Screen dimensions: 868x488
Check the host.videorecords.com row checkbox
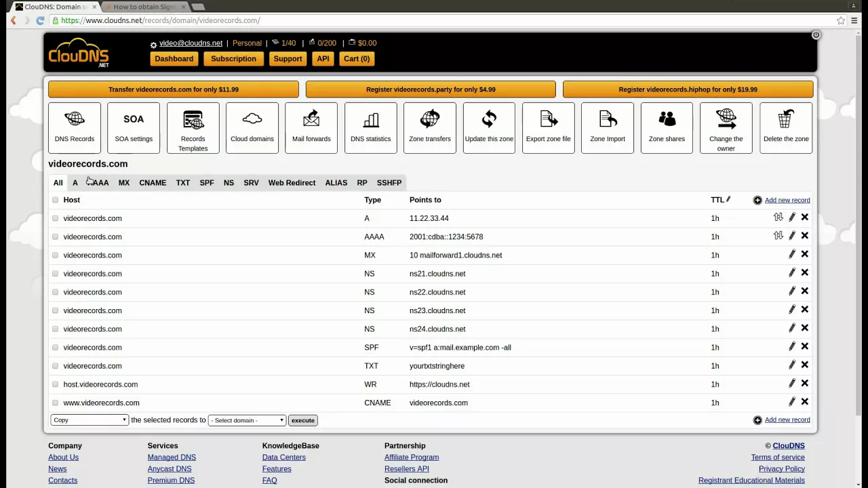(56, 384)
